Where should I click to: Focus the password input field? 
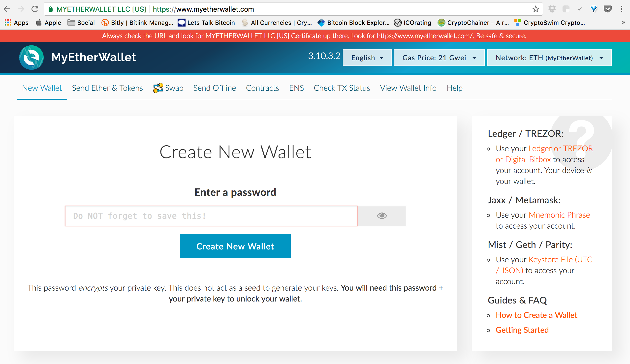[211, 216]
